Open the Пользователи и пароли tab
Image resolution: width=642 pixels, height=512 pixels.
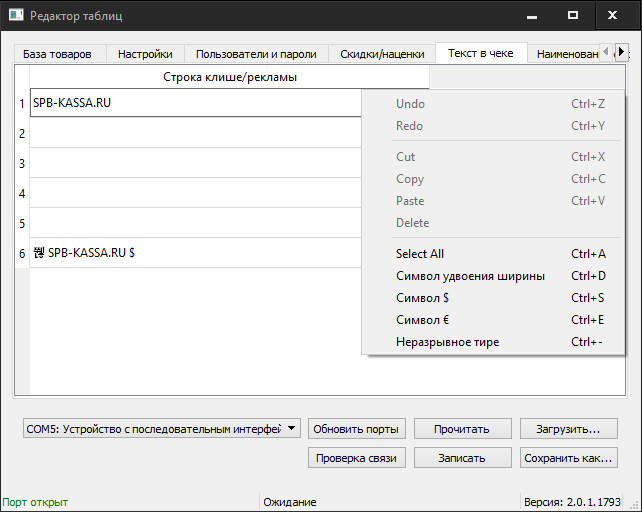click(256, 54)
